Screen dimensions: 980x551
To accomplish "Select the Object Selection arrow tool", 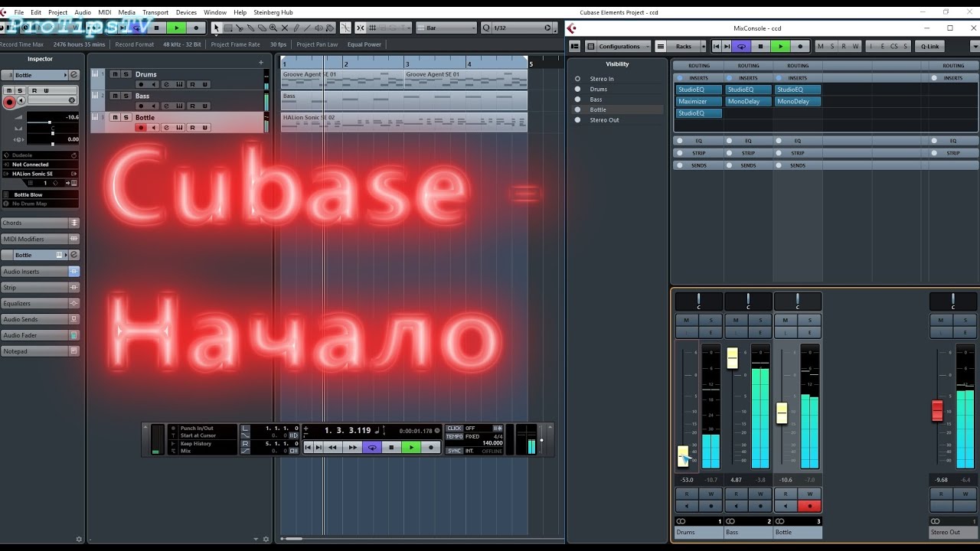I will 217,28.
